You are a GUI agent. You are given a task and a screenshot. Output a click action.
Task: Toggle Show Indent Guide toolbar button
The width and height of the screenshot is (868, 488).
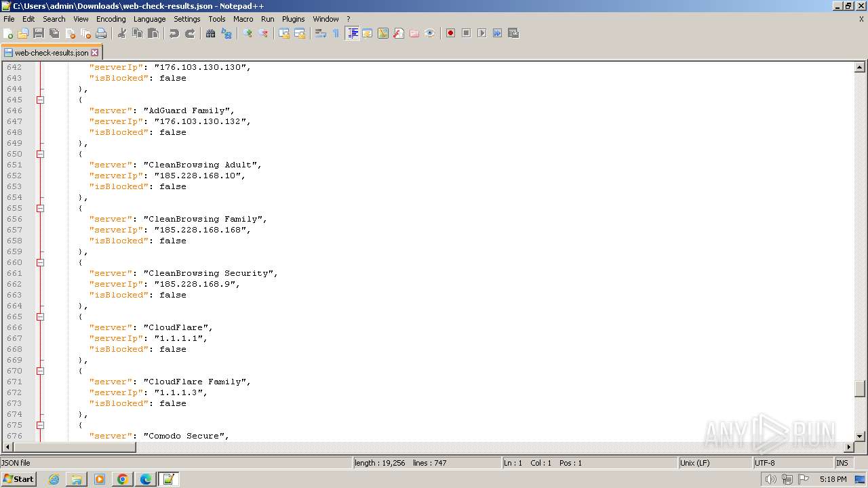pos(352,33)
